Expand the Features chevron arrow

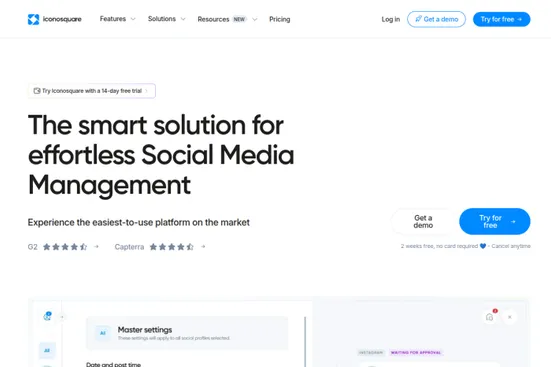tap(133, 19)
